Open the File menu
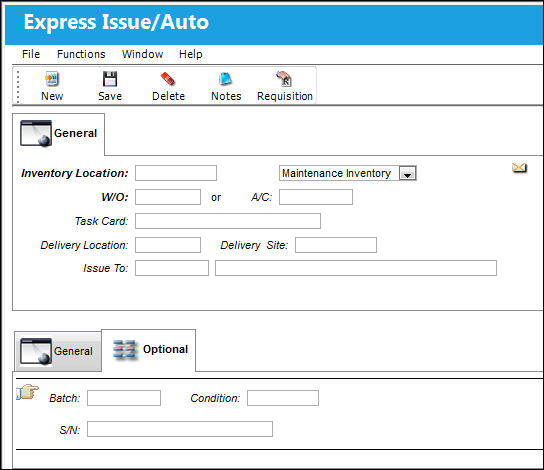This screenshot has height=470, width=544. point(31,54)
